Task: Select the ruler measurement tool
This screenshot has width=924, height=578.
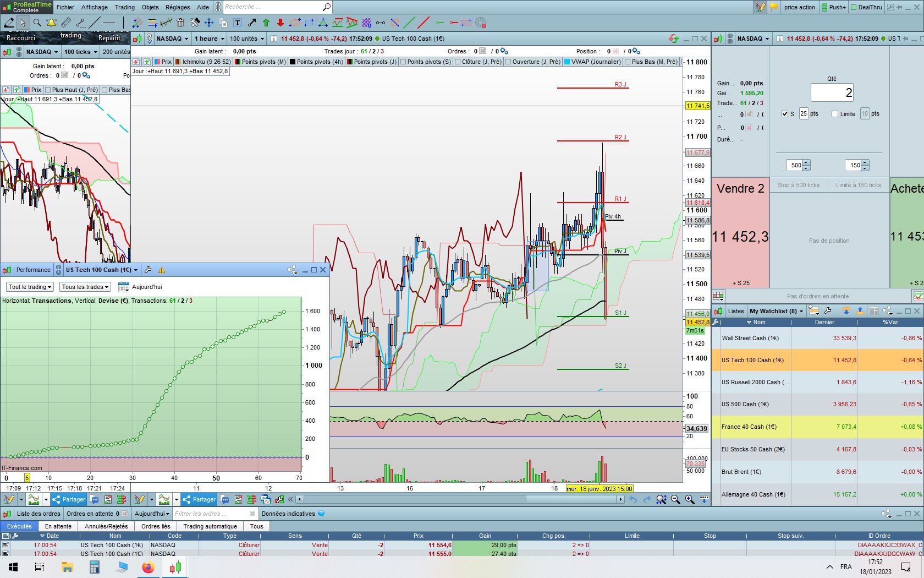Action: 66,23
